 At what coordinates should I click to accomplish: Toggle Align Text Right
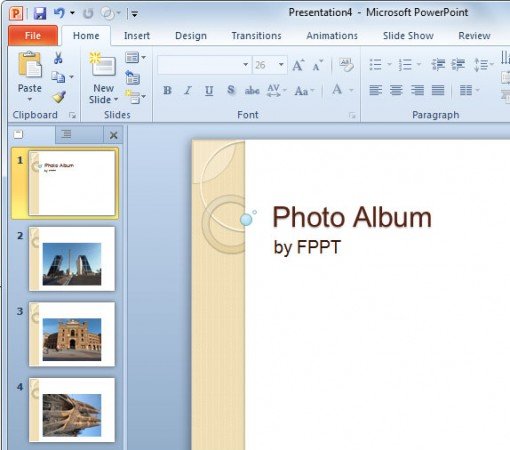coord(417,90)
